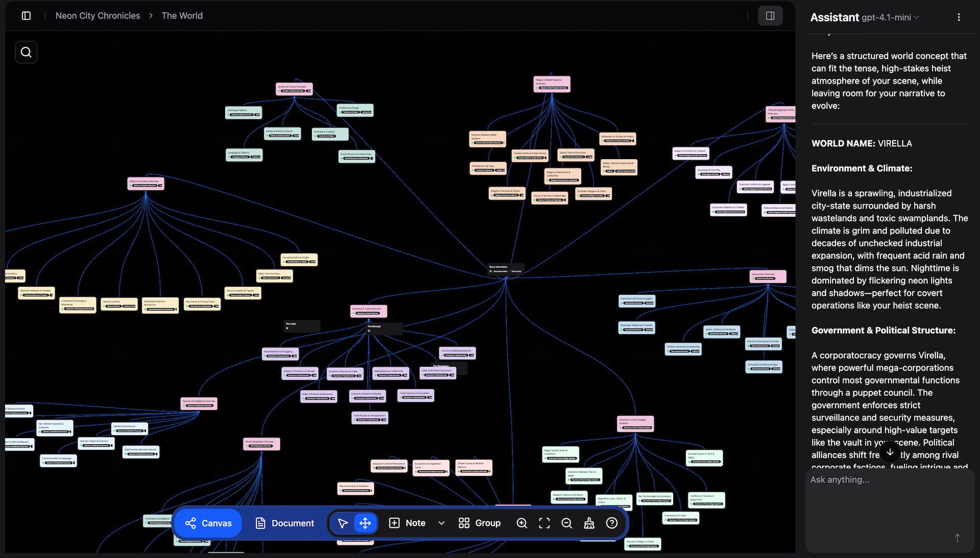980x558 pixels.
Task: Click the fit-to-view brackets icon
Action: (x=544, y=523)
